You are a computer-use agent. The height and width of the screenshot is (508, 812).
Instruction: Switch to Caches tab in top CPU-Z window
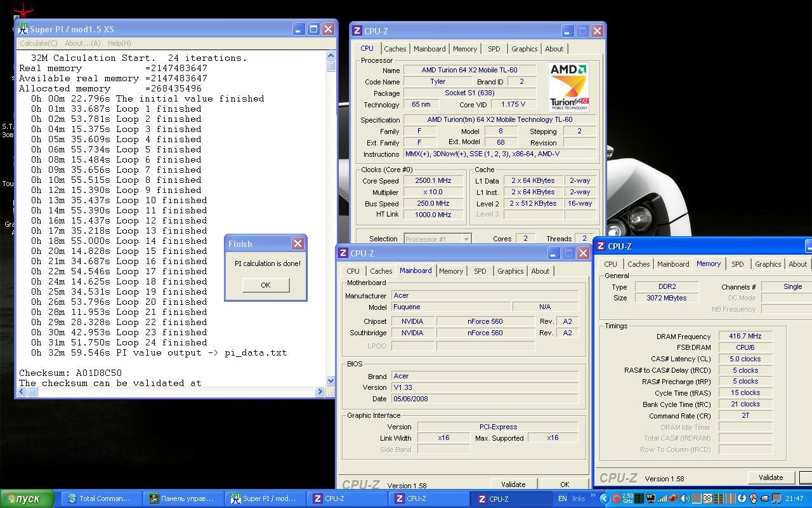[395, 49]
